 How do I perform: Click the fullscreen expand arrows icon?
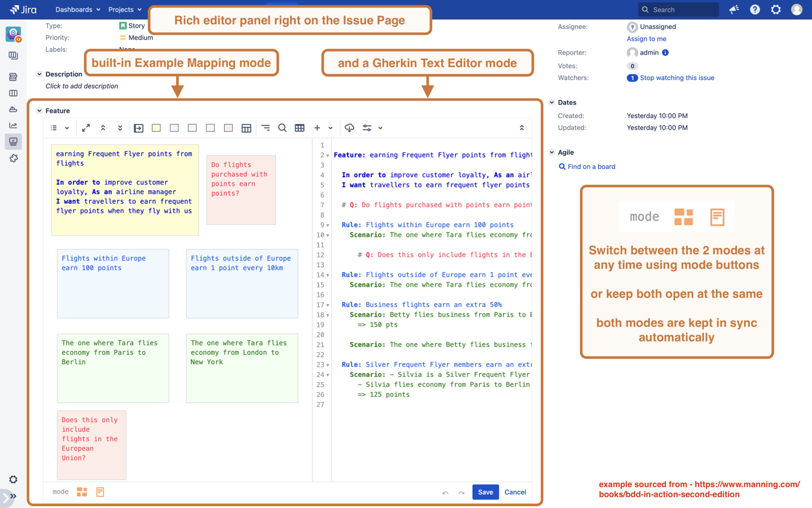tap(86, 128)
